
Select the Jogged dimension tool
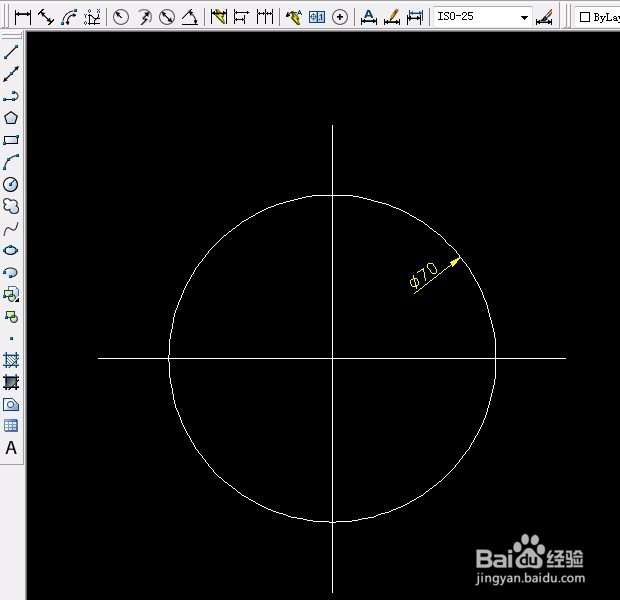tap(144, 17)
